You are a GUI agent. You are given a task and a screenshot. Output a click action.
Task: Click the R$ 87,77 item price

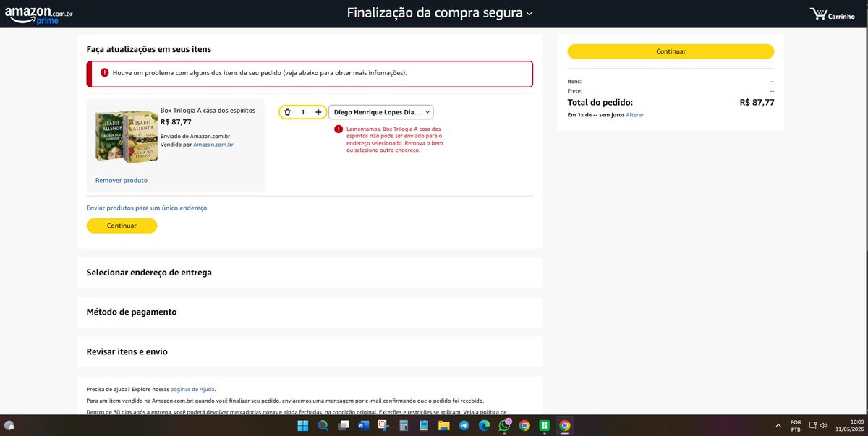point(176,122)
